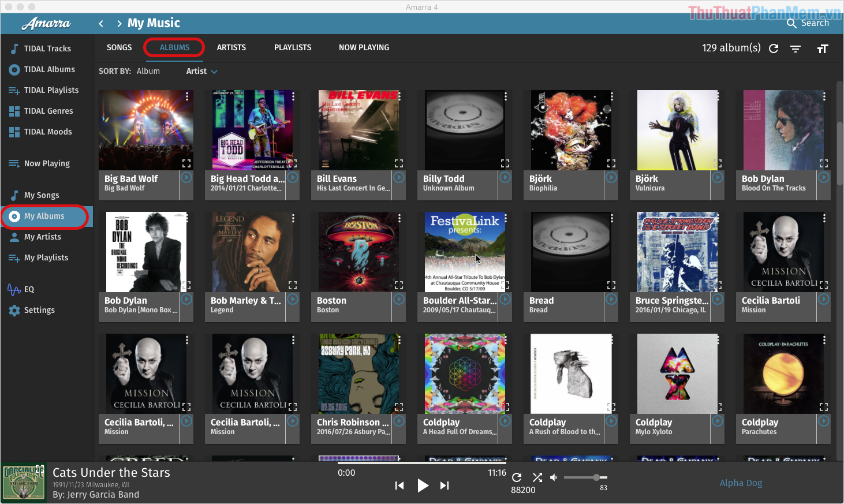Open the Artist sort order dropdown
Image resolution: width=844 pixels, height=504 pixels.
pyautogui.click(x=201, y=71)
